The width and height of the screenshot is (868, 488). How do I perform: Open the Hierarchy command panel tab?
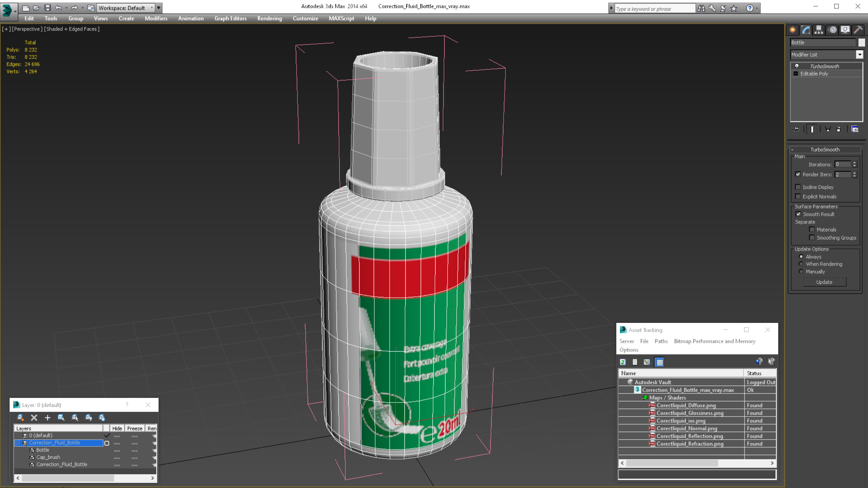point(819,30)
